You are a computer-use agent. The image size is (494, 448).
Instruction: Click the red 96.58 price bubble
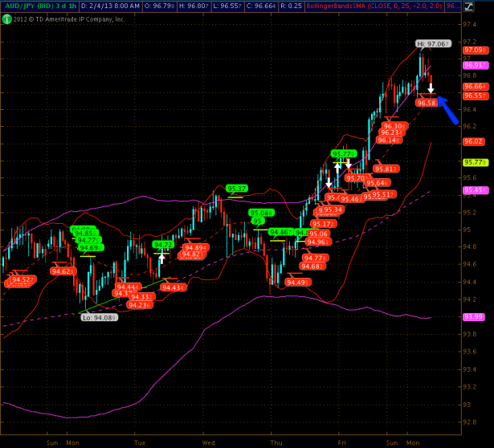tap(427, 103)
